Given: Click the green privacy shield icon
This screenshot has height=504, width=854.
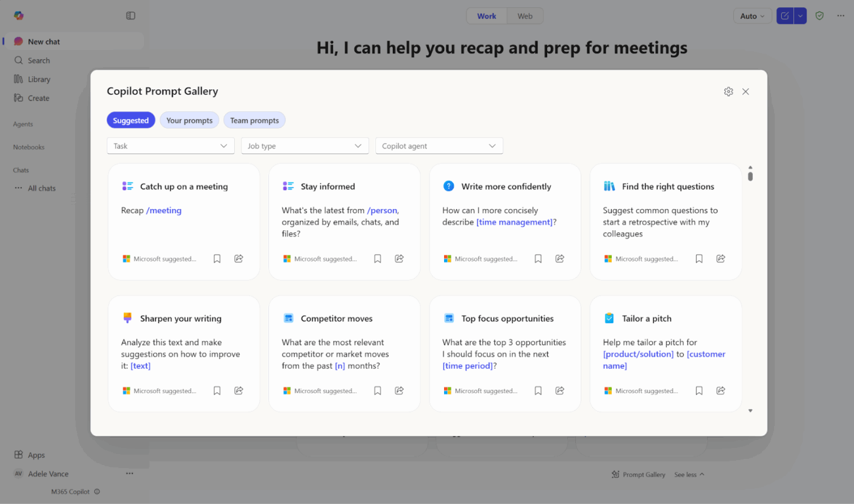Looking at the screenshot, I should 819,15.
